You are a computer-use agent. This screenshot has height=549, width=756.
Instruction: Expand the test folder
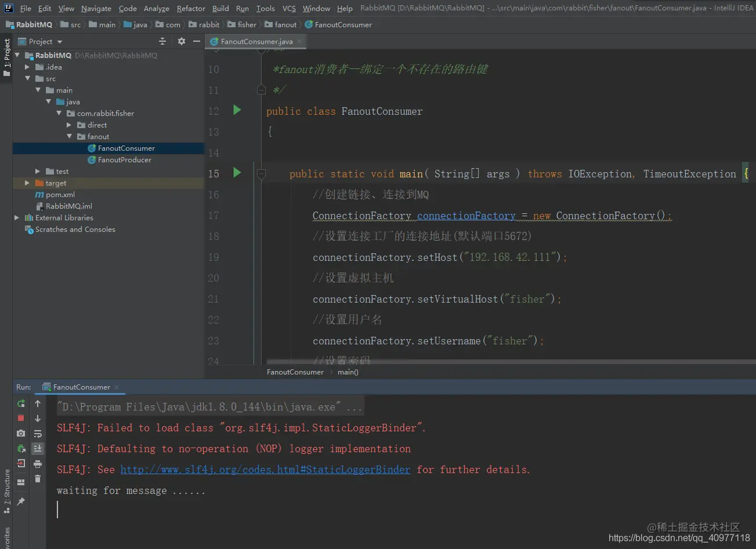[x=38, y=171]
